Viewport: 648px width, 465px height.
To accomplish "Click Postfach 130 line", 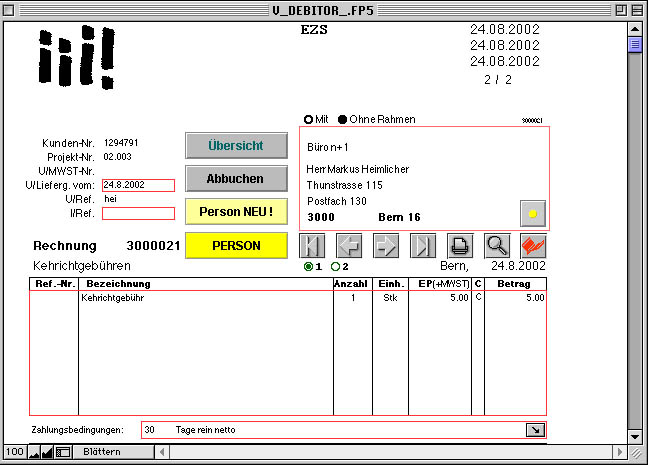I will (x=337, y=201).
